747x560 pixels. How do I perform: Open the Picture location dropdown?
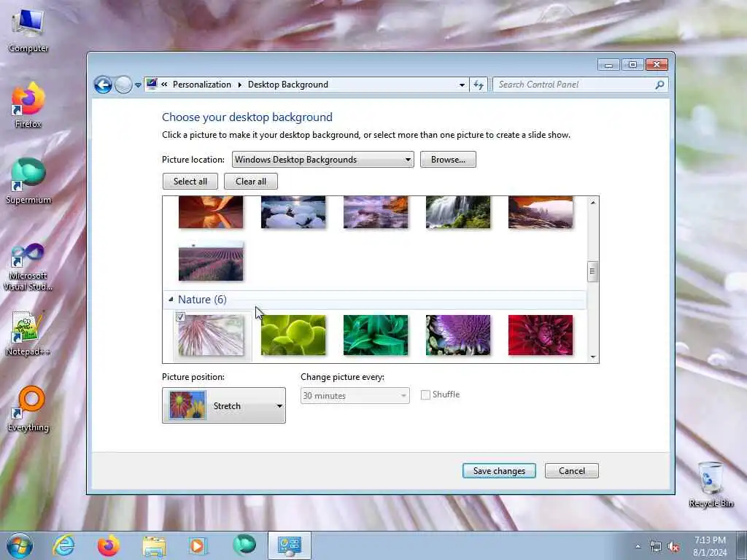pos(322,160)
